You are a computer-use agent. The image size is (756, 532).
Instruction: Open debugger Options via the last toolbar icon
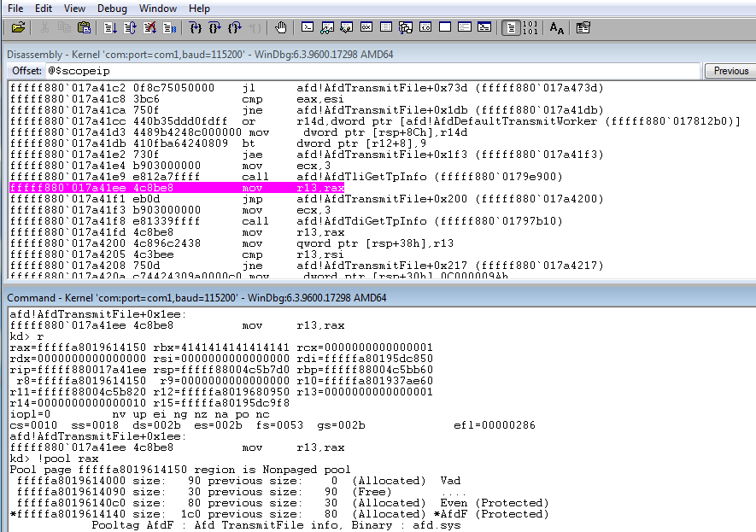[584, 27]
